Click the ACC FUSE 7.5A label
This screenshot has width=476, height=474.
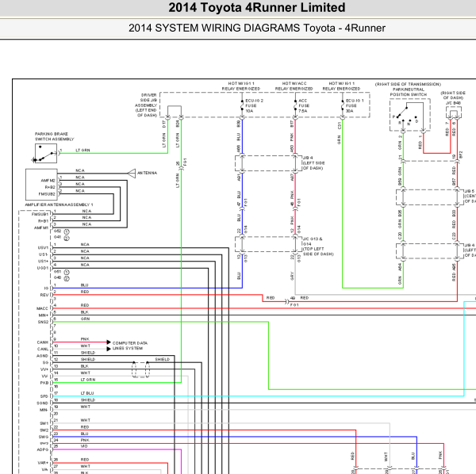click(304, 105)
